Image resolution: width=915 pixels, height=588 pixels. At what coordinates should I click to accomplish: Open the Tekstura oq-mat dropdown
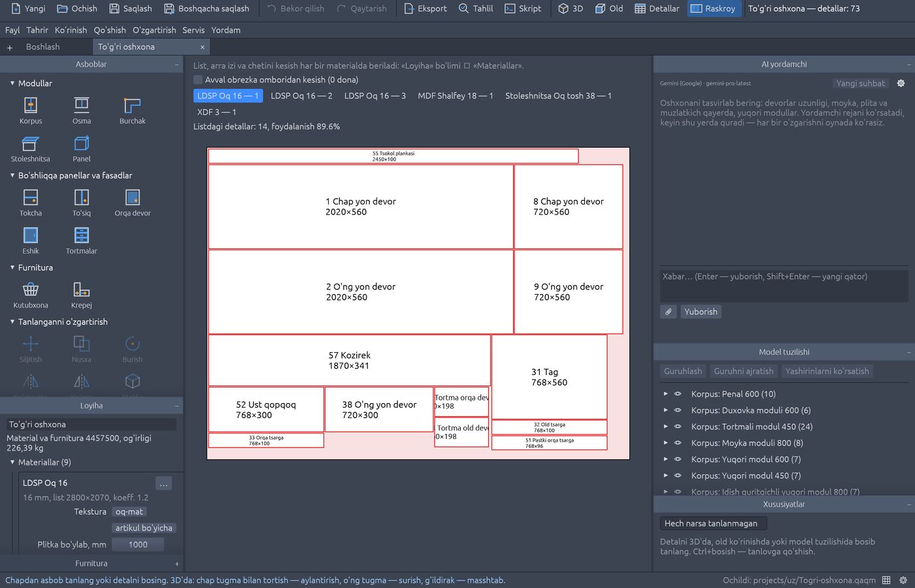(129, 512)
